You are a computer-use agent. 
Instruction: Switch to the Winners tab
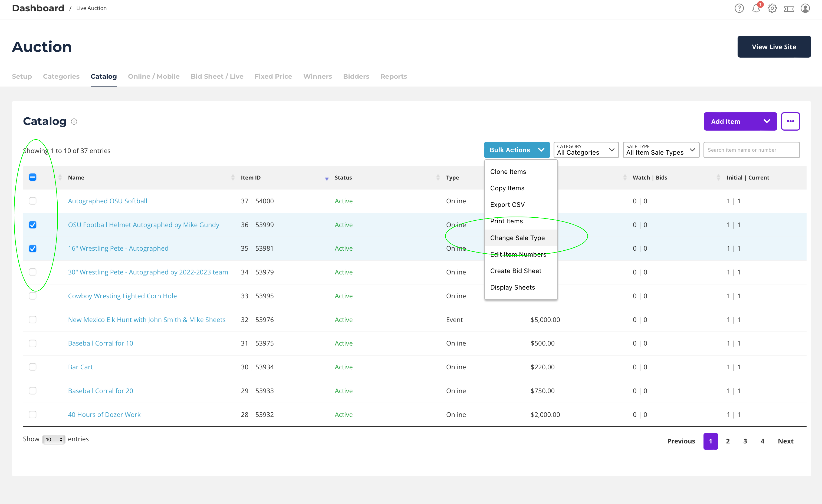point(317,76)
